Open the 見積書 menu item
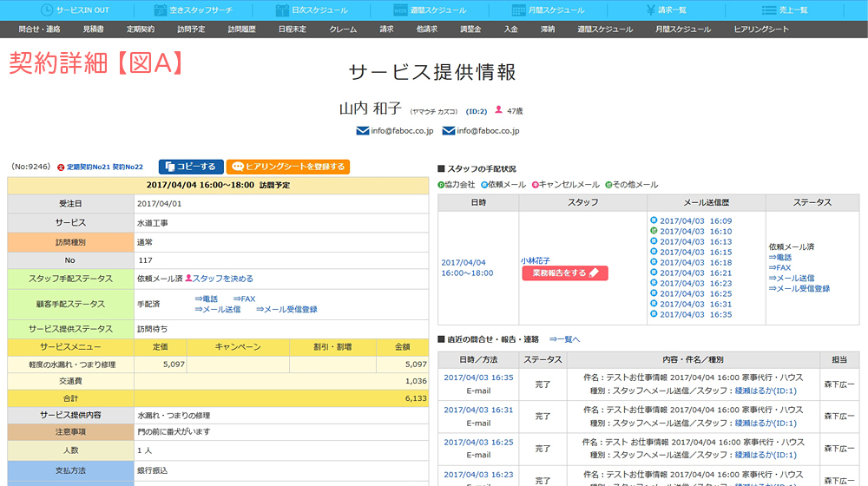The height and width of the screenshot is (486, 868). pos(93,30)
